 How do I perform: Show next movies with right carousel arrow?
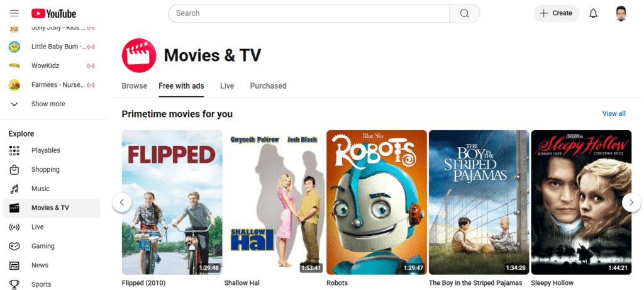click(x=631, y=202)
